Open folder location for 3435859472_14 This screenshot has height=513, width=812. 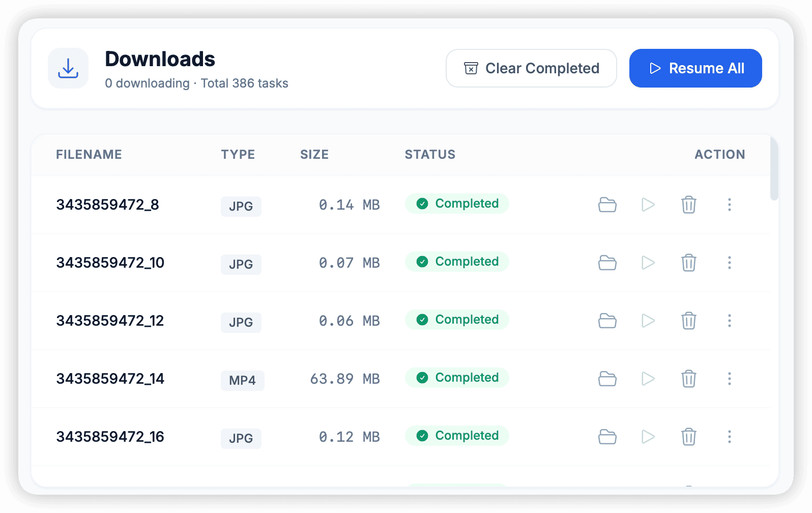click(x=607, y=379)
